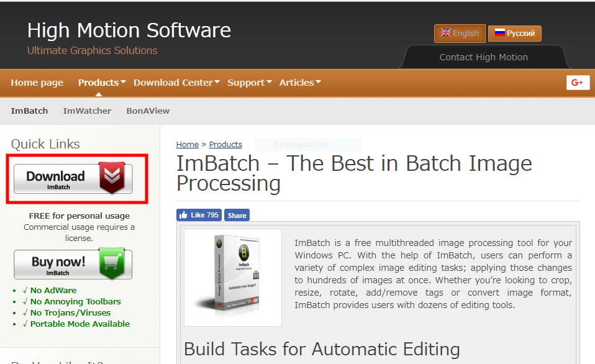Select the ImWatcher submenu tab

87,111
